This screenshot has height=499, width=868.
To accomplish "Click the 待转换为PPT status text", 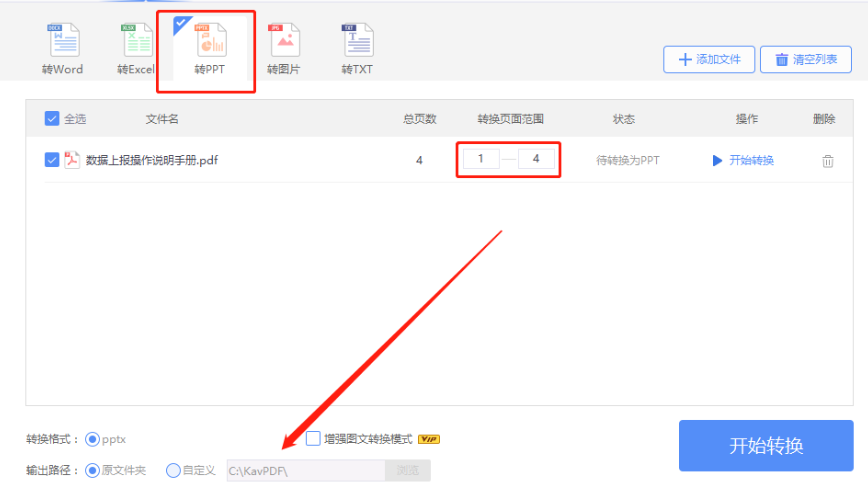I will coord(628,160).
